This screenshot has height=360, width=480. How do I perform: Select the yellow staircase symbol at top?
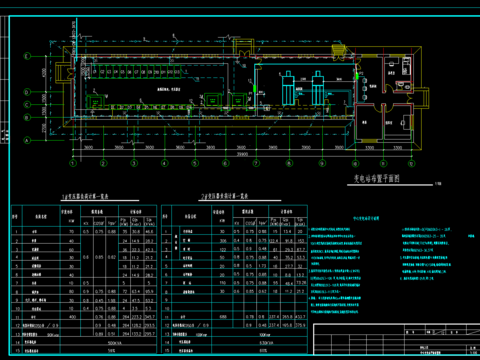(338, 51)
